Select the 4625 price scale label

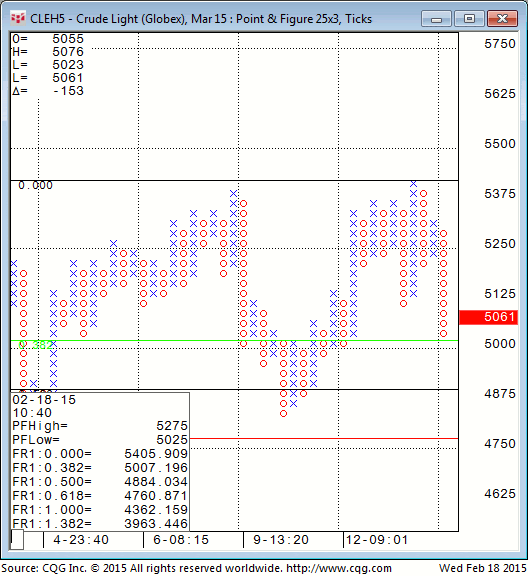(x=500, y=493)
